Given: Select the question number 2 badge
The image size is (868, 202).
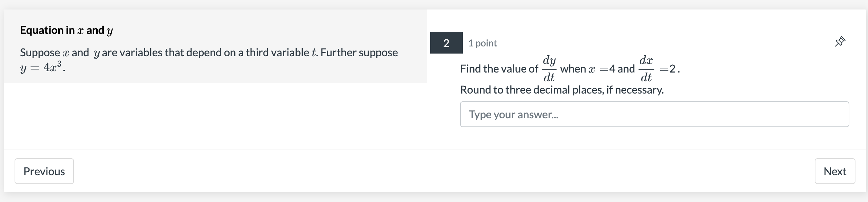Looking at the screenshot, I should coord(446,43).
